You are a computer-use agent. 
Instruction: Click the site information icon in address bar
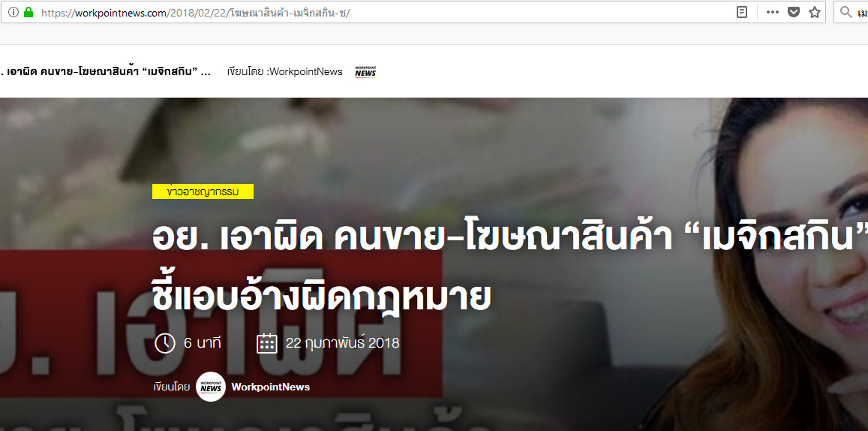[x=14, y=12]
